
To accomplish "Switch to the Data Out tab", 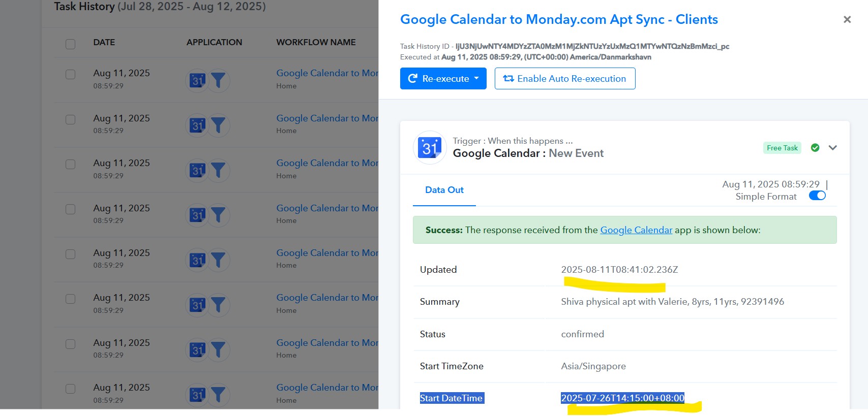I will (x=444, y=190).
